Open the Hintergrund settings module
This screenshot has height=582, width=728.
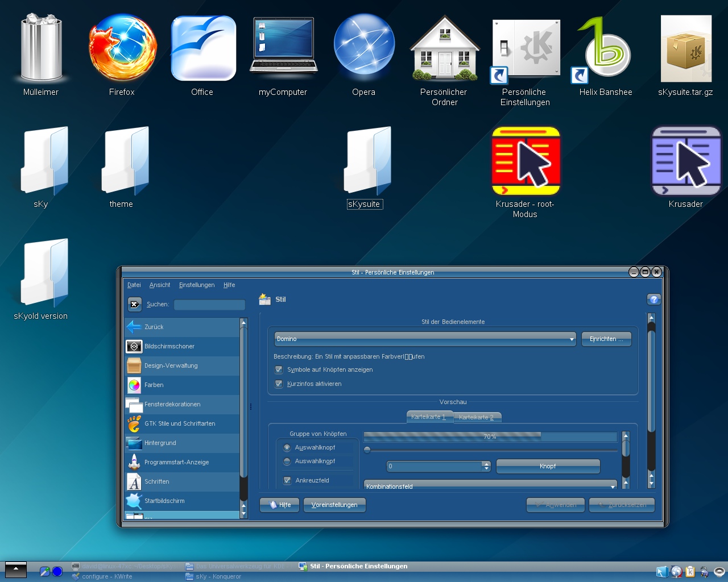tap(183, 443)
